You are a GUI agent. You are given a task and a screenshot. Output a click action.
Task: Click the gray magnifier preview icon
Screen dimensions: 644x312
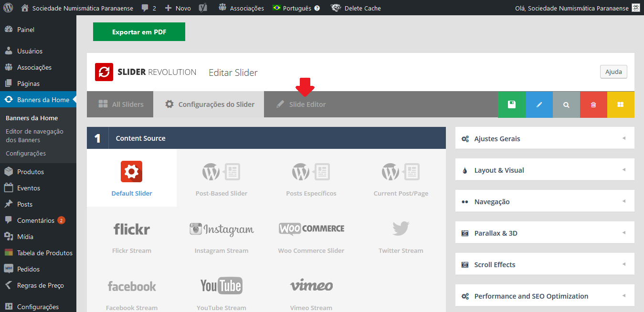[x=566, y=104]
